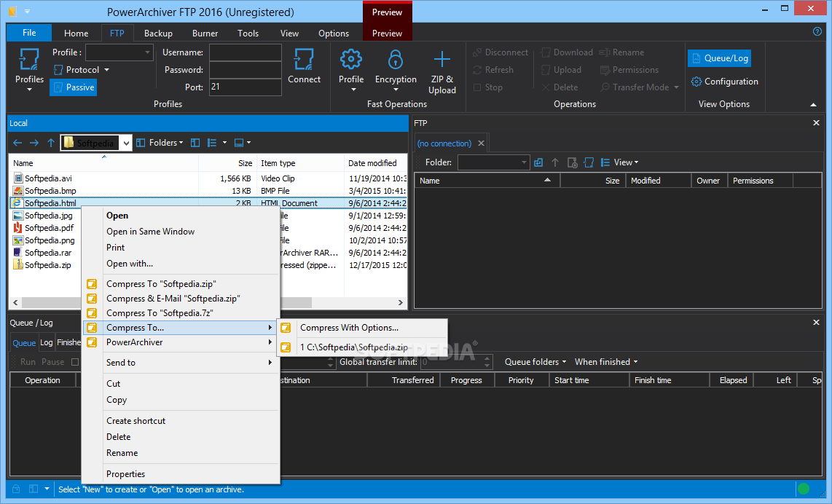832x504 pixels.
Task: Expand the Protocol dropdown
Action: (106, 70)
